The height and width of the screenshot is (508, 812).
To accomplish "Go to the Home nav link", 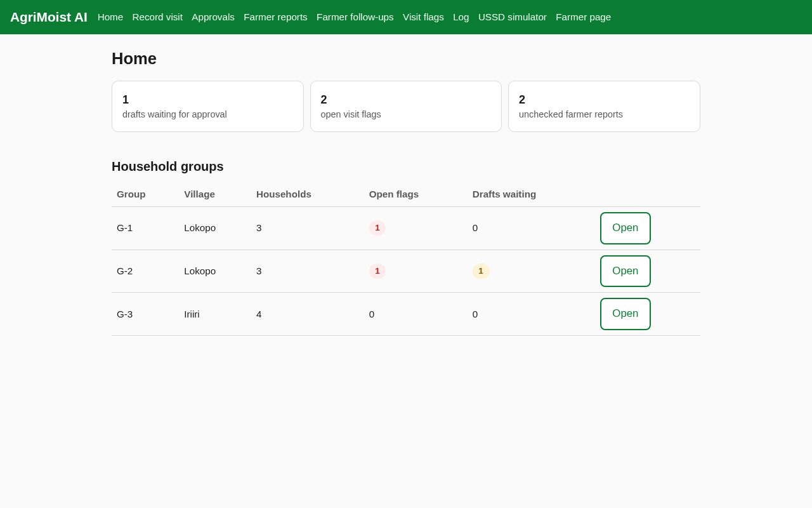I will tap(110, 17).
